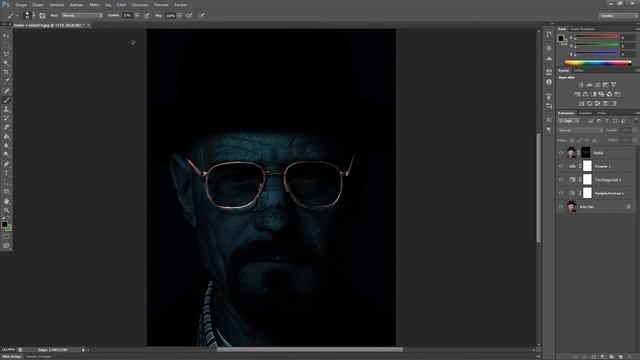The image size is (640, 360).
Task: Toggle the brush panel button in options bar
Action: (42, 16)
